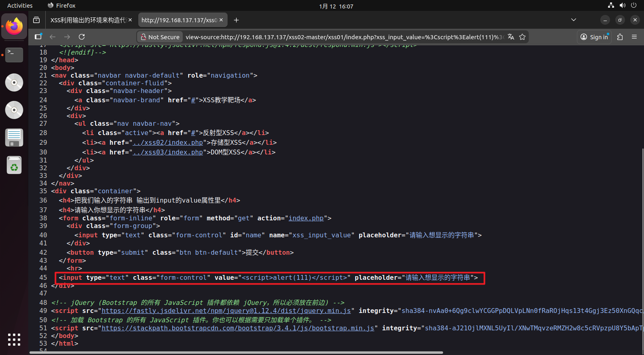Open the floppy save drive icon in dock

point(14,137)
